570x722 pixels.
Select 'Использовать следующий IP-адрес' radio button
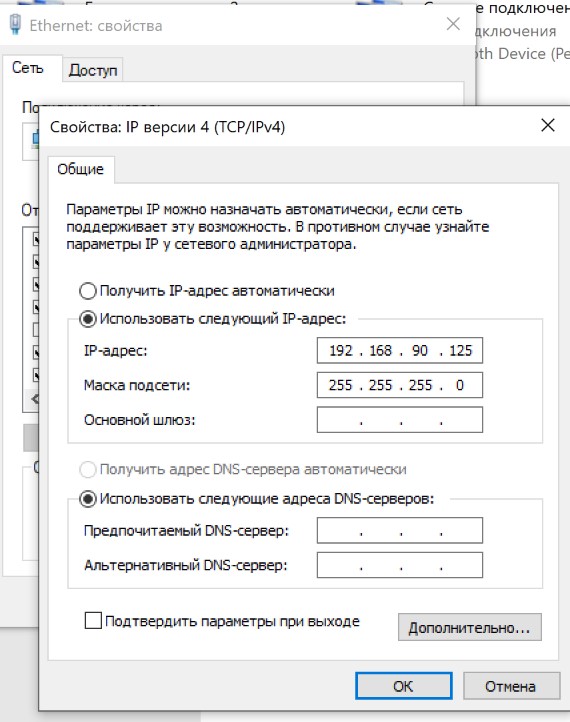pos(87,319)
